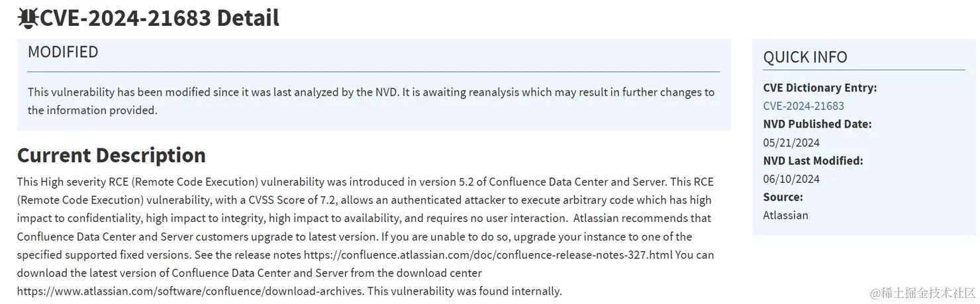Viewport: 980px width, 304px height.
Task: Click 'This vulnerability was found internally' sentence
Action: tap(464, 291)
